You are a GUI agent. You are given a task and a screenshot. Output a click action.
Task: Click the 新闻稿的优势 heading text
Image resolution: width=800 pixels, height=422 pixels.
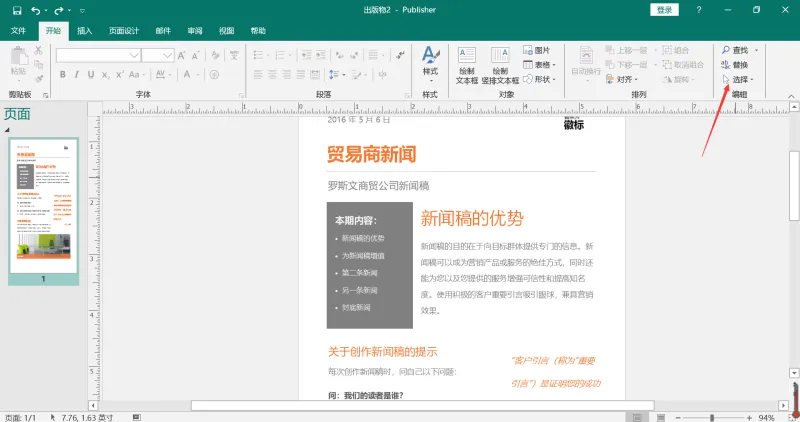(x=472, y=218)
